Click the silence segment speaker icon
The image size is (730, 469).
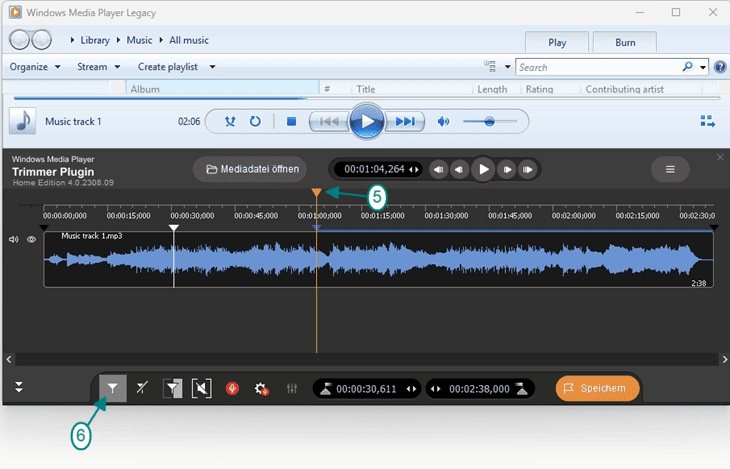[x=202, y=388]
